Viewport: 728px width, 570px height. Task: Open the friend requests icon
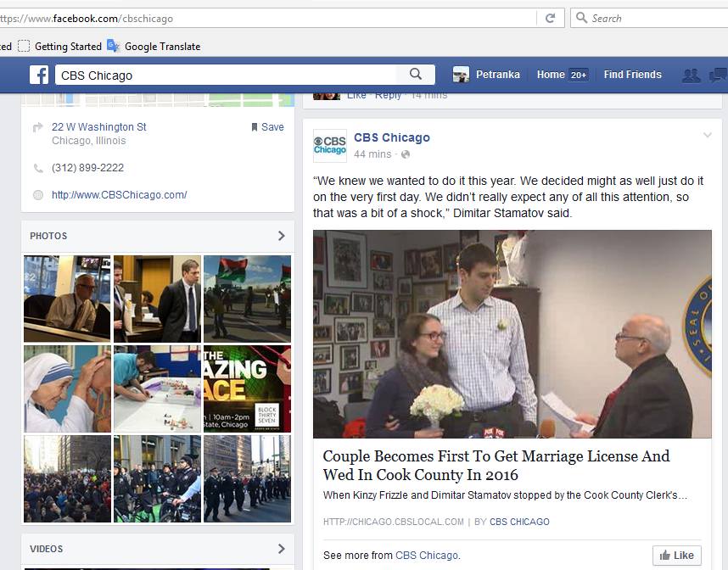point(692,75)
